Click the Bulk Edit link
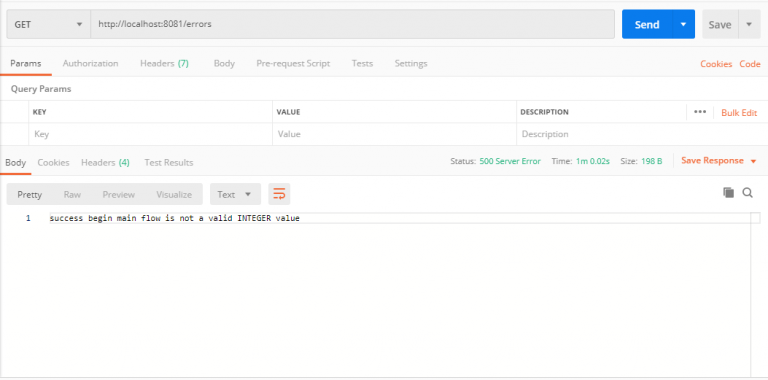The width and height of the screenshot is (768, 380). [739, 113]
